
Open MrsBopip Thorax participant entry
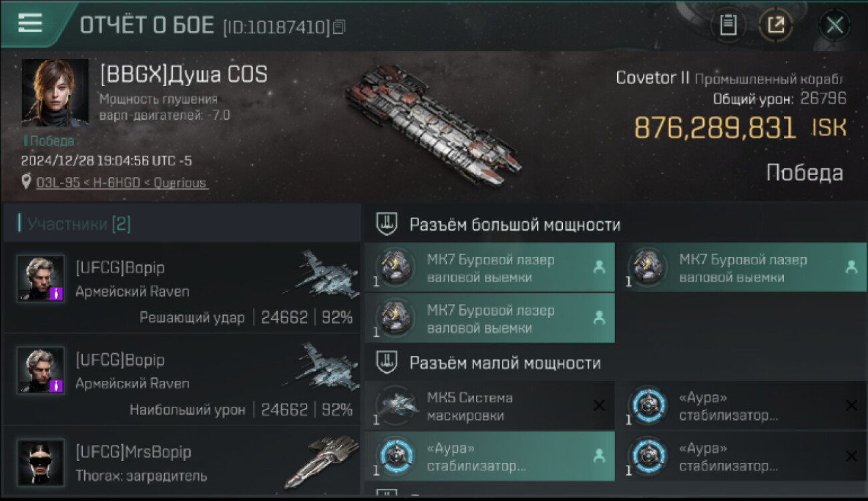pos(182,462)
